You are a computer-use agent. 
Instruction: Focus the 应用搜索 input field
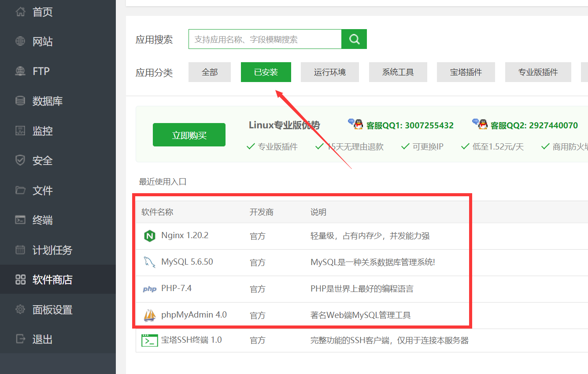tap(265, 39)
